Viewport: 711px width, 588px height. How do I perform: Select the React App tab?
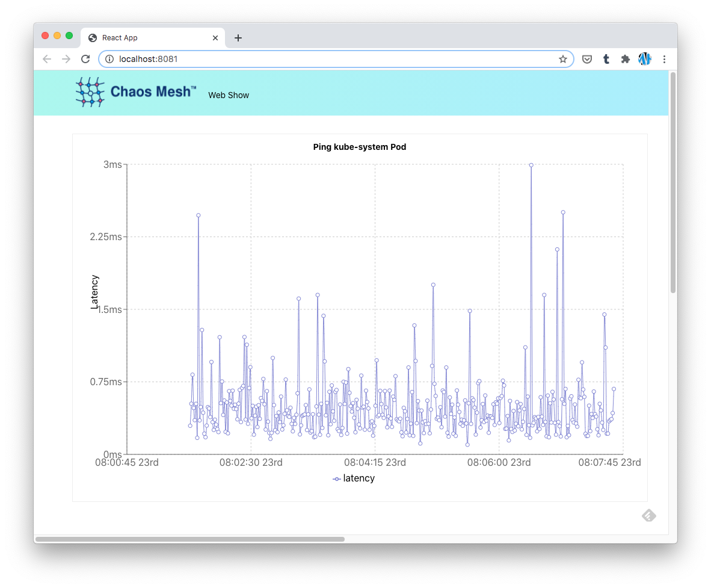[x=153, y=38]
